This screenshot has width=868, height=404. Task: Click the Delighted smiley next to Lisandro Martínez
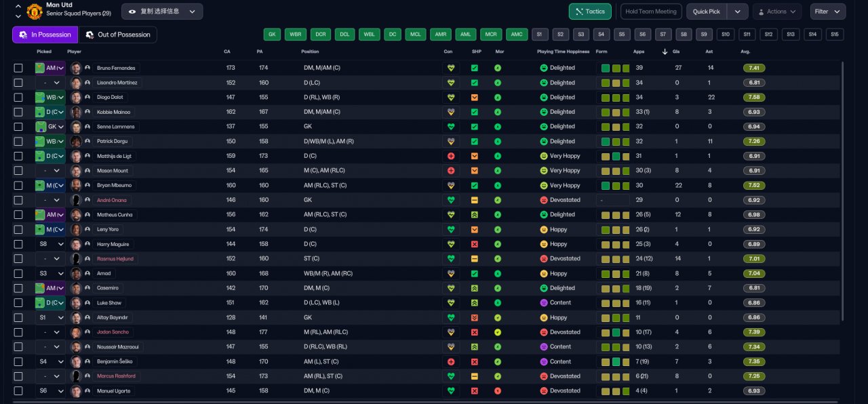click(x=543, y=83)
